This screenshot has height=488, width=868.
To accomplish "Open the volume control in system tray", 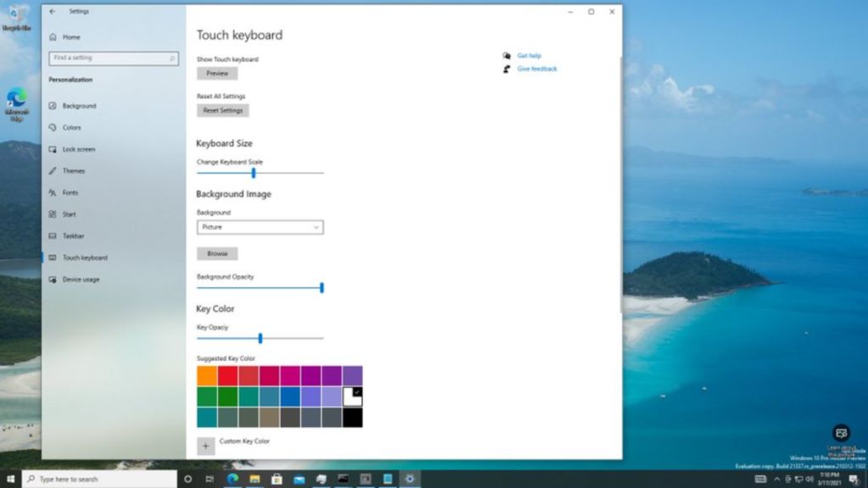I will [x=810, y=480].
